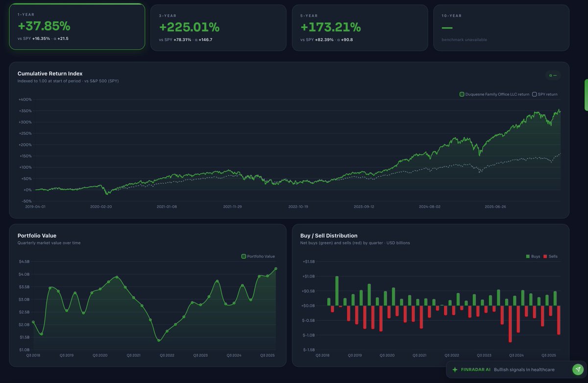Select the 5-YEAR performance card
The width and height of the screenshot is (588, 383).
tap(360, 28)
